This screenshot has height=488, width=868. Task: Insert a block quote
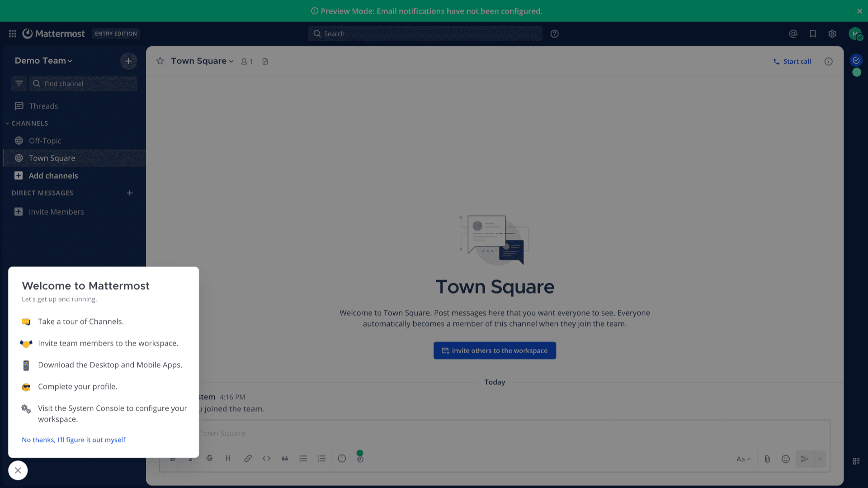(285, 458)
